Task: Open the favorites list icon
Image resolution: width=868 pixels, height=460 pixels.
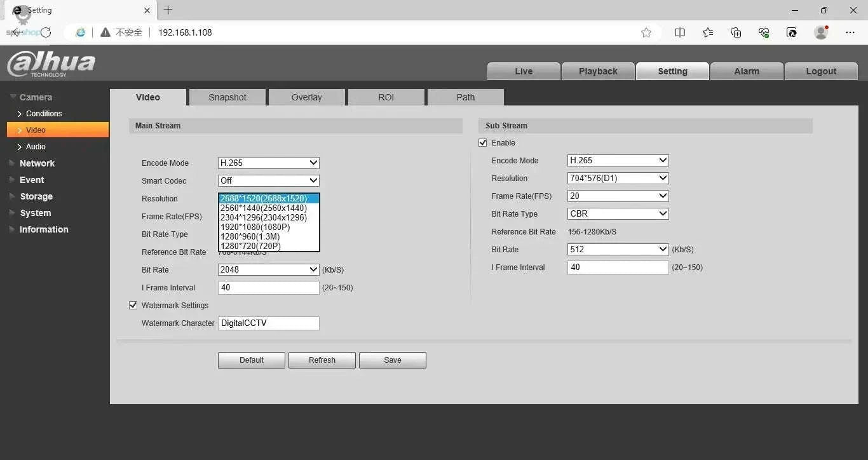Action: pos(708,32)
